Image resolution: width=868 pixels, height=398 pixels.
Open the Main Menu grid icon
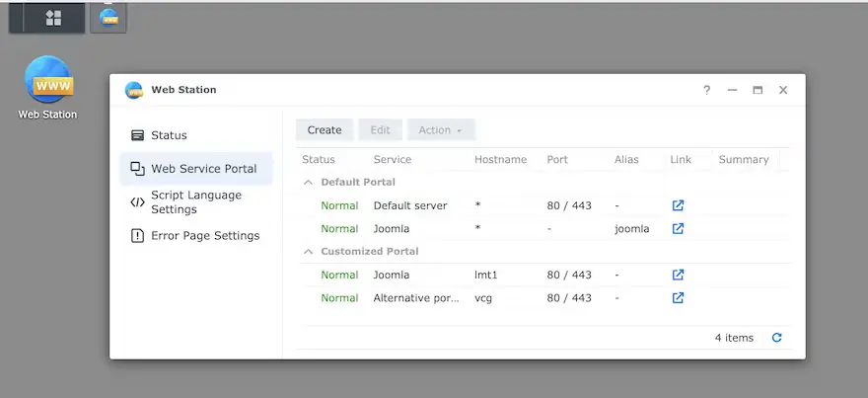click(x=54, y=18)
